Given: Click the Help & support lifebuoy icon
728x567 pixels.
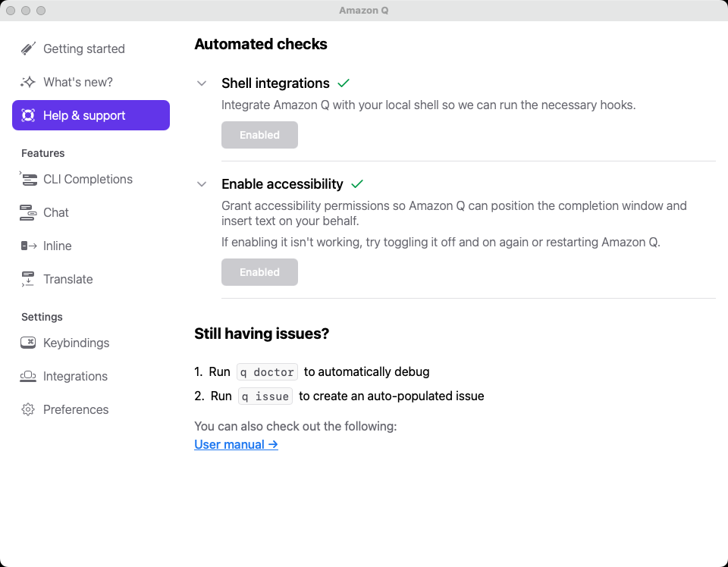Looking at the screenshot, I should tap(28, 115).
